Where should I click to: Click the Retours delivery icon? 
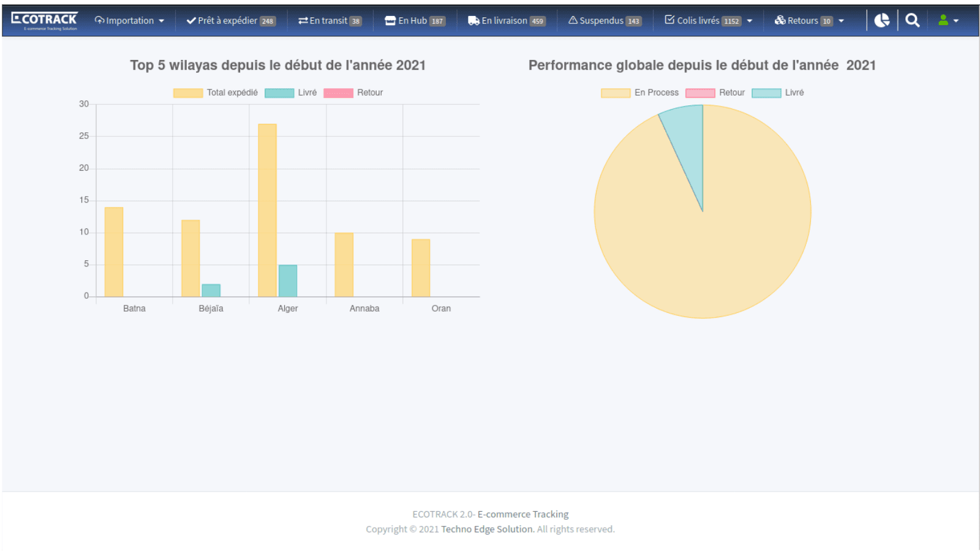[x=780, y=20]
